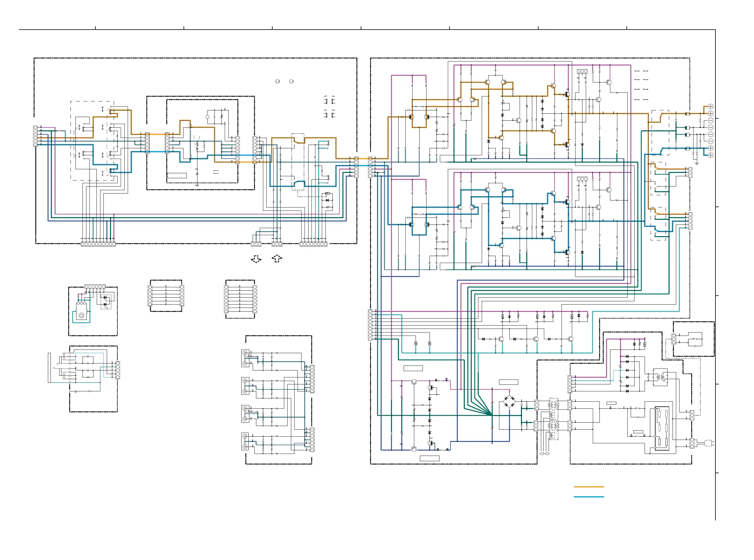The height and width of the screenshot is (560, 754).
Task: Click the topmost plus speaker terminal
Action: [x=711, y=106]
